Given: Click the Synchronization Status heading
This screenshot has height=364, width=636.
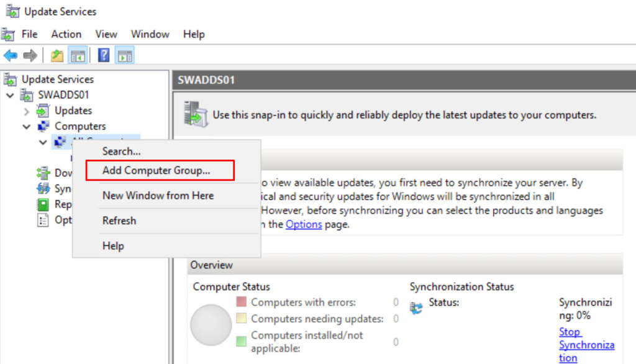Looking at the screenshot, I should tap(461, 287).
